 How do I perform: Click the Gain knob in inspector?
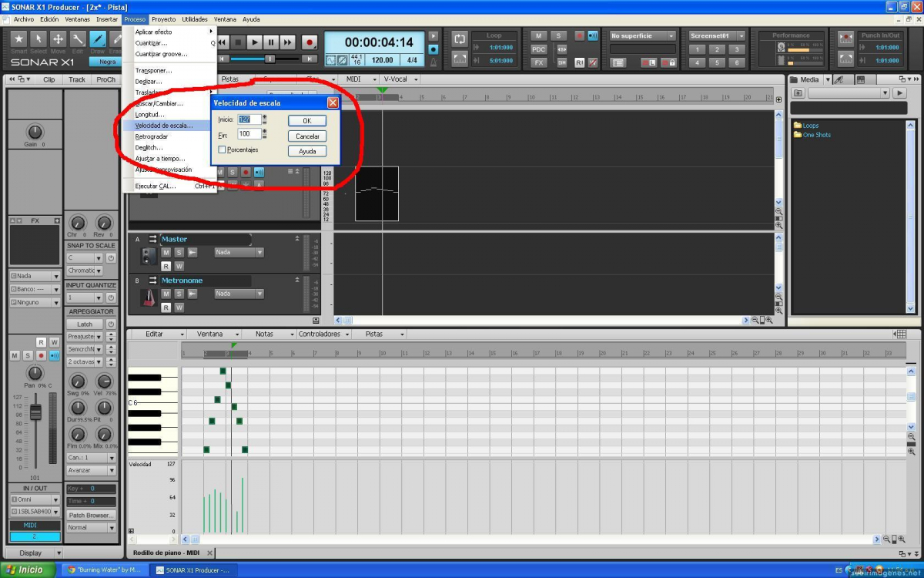coord(35,132)
